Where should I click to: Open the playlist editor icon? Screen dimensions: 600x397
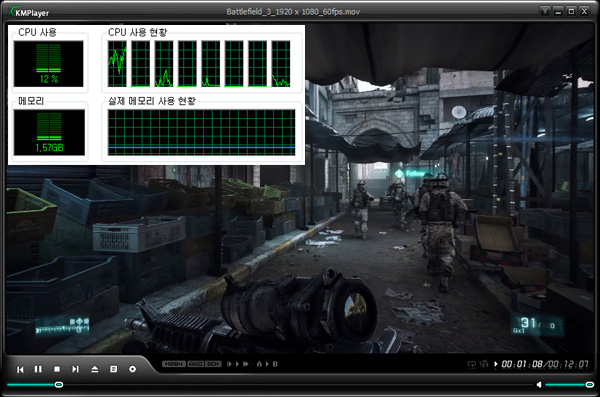coord(113,369)
